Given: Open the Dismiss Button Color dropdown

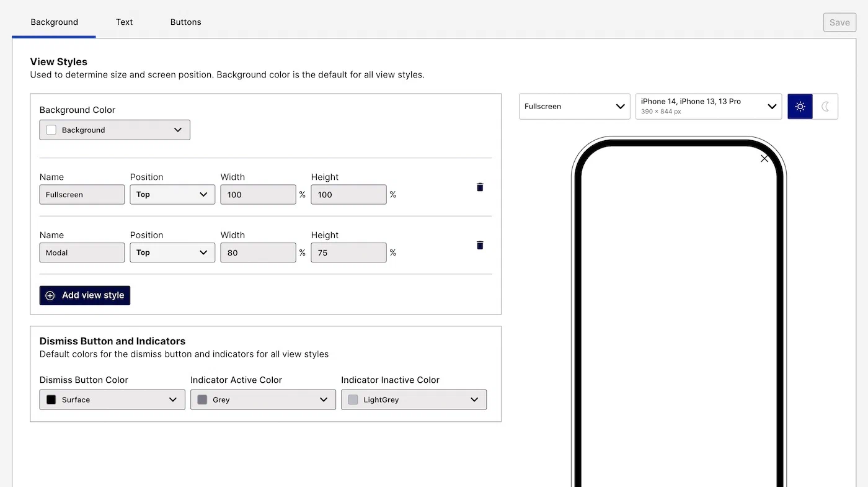Looking at the screenshot, I should click(112, 400).
